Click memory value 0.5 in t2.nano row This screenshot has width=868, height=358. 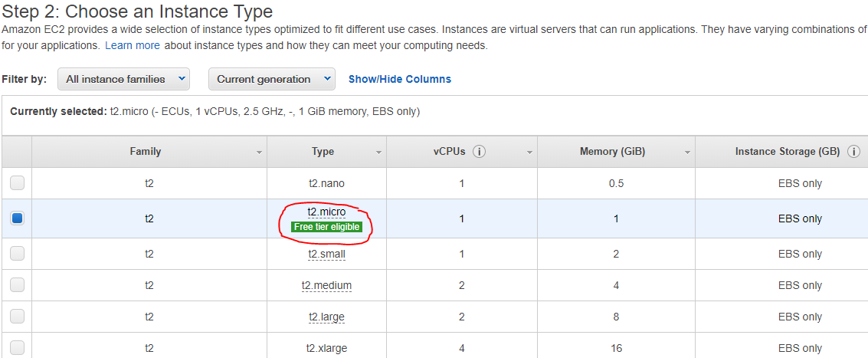click(616, 183)
